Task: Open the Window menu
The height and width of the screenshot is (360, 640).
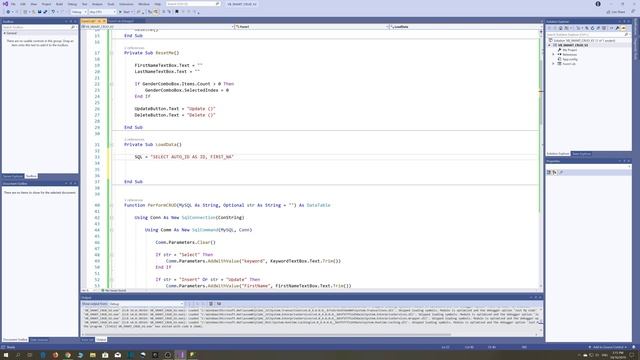Action: [144, 4]
